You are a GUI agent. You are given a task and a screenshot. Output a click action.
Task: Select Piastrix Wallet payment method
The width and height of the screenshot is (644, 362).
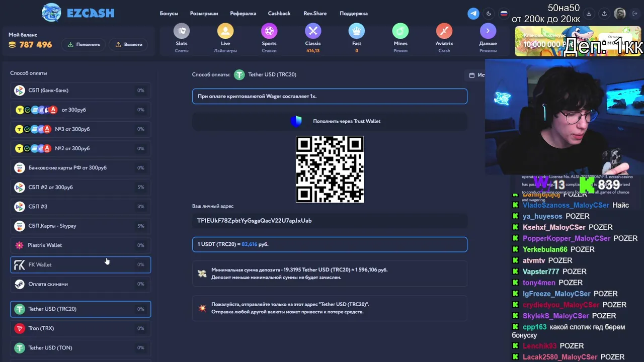pyautogui.click(x=80, y=245)
